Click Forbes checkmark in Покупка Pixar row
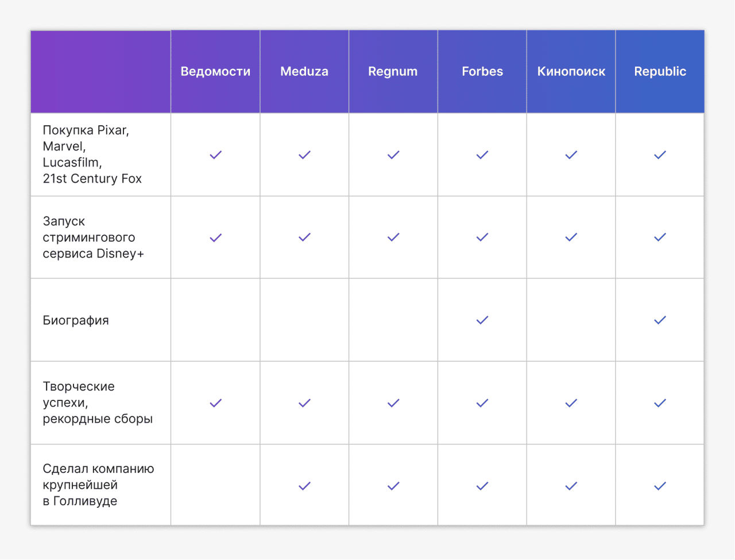This screenshot has height=560, width=735. [482, 155]
